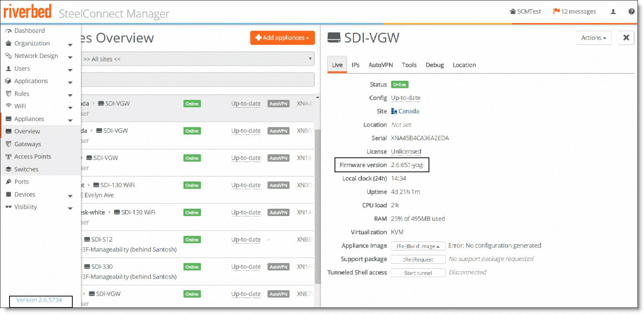644x314 pixels.
Task: Click the Switches stack icon
Action: [x=8, y=169]
